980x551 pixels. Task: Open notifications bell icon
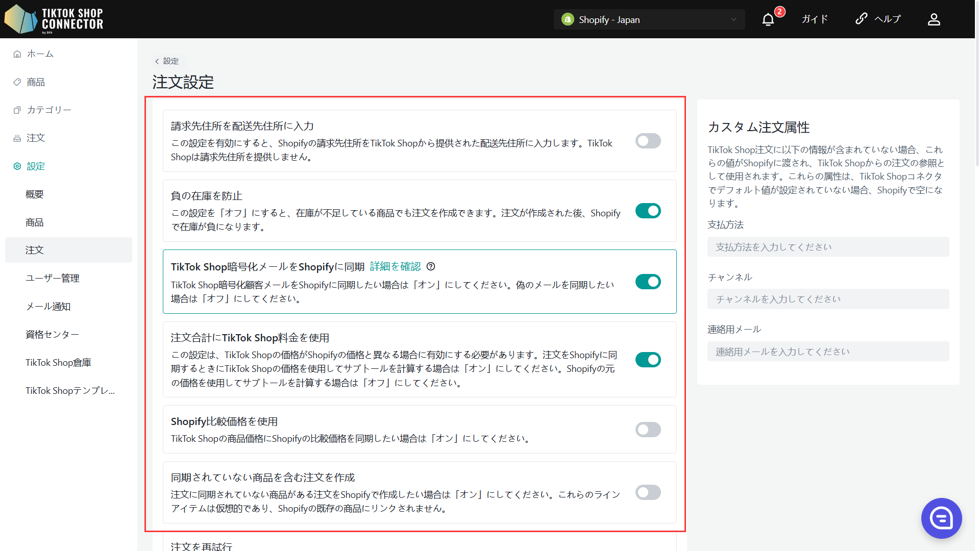click(768, 19)
